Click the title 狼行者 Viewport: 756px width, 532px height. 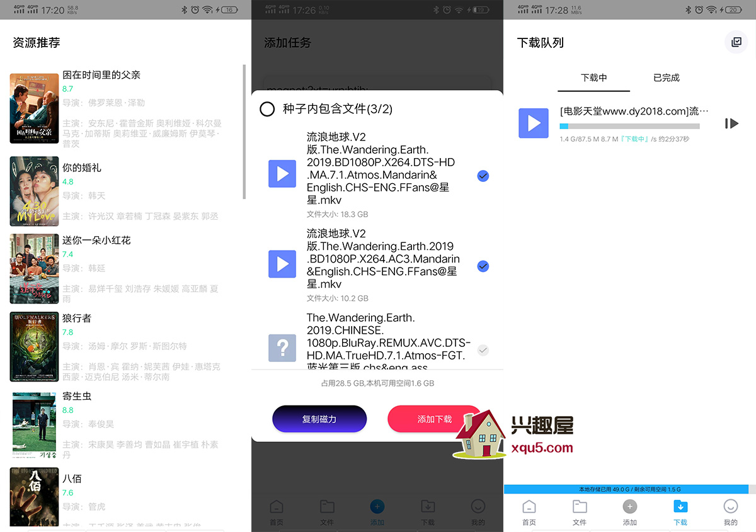[77, 318]
